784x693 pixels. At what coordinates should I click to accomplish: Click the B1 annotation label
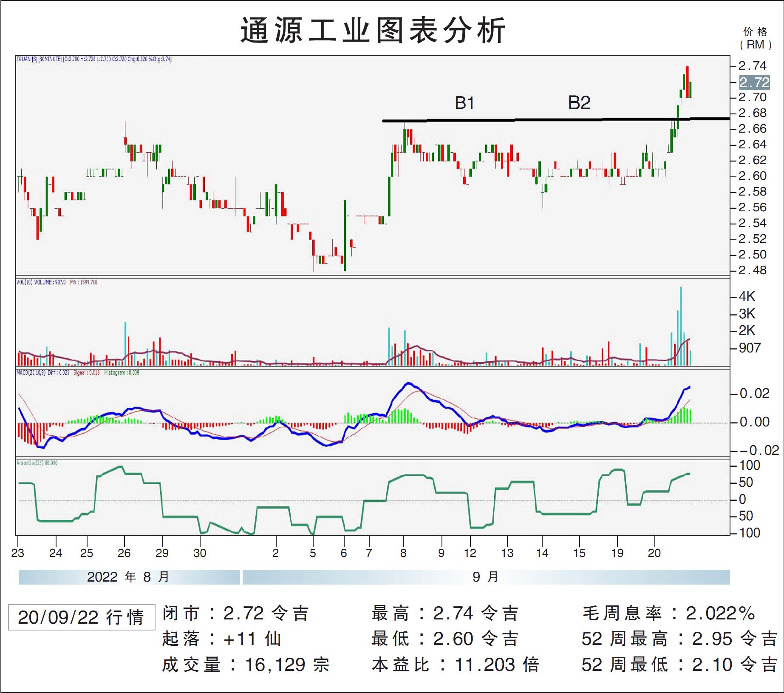[464, 103]
